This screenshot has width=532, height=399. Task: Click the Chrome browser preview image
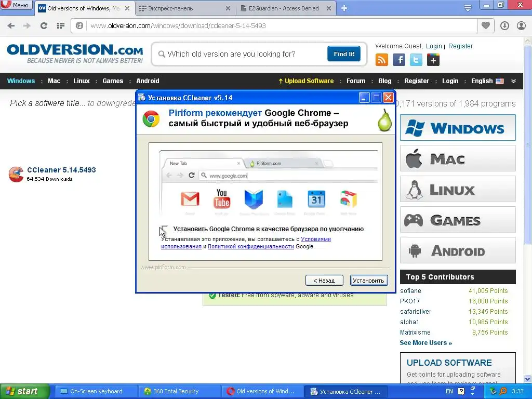(x=269, y=182)
